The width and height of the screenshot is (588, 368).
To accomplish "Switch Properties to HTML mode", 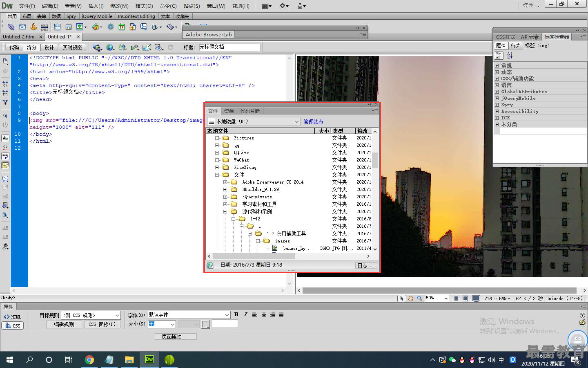I will [13, 316].
